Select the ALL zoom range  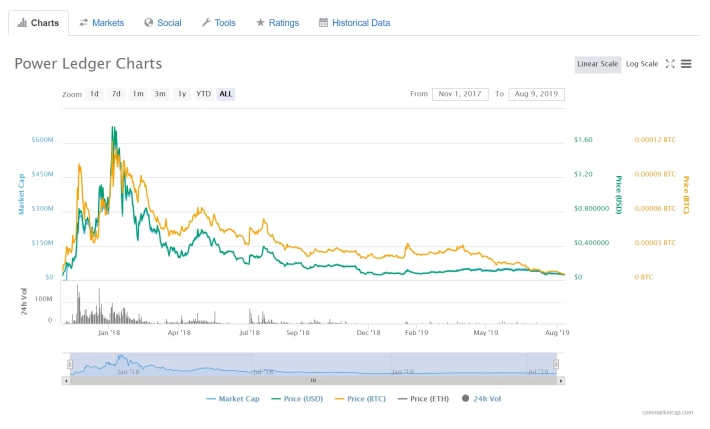coord(225,94)
